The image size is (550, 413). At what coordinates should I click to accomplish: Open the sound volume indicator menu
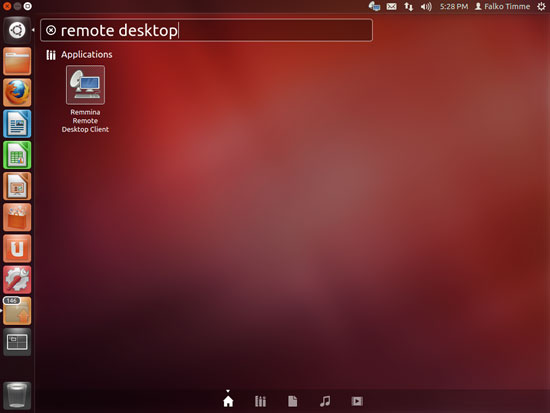(x=426, y=6)
